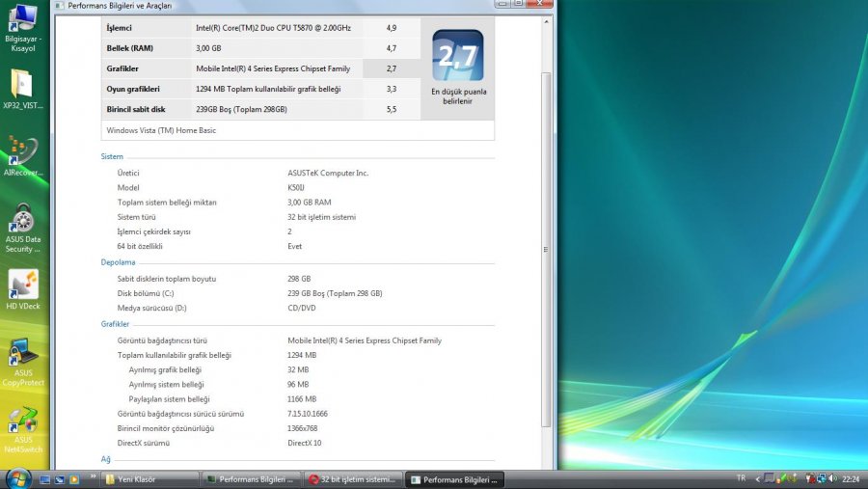The image size is (868, 489).
Task: Click the Windows Start orb
Action: [x=16, y=478]
